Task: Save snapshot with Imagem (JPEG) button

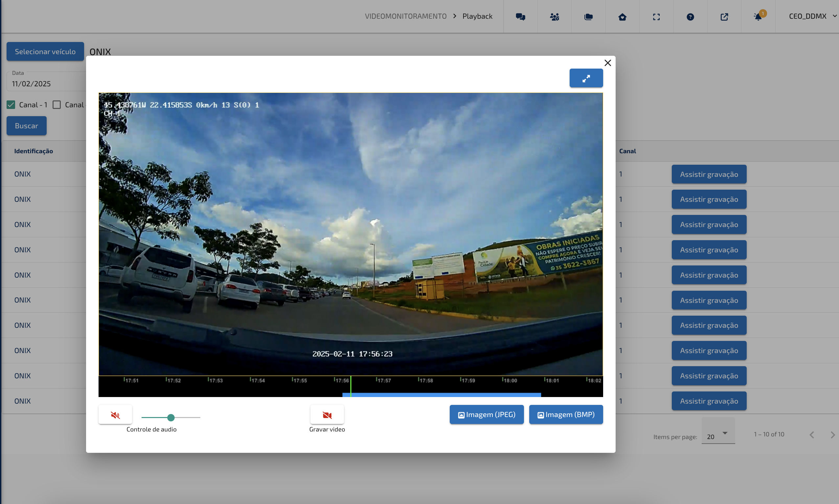Action: [x=487, y=415]
